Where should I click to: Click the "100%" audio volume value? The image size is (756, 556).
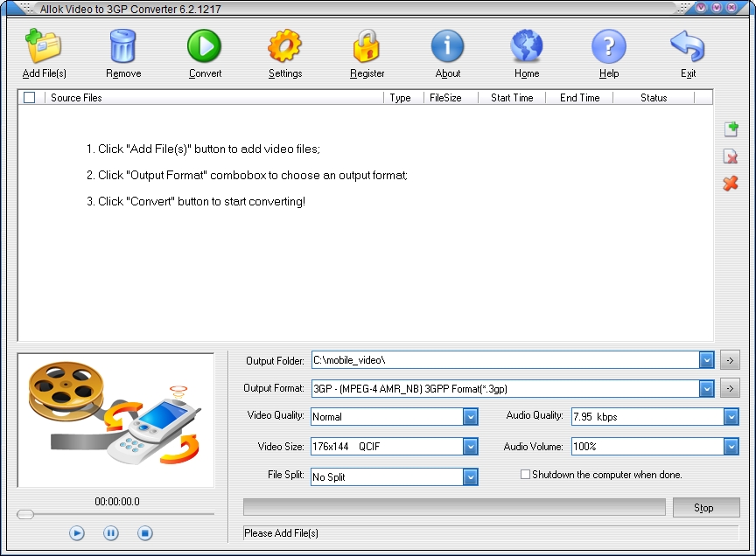tap(584, 447)
